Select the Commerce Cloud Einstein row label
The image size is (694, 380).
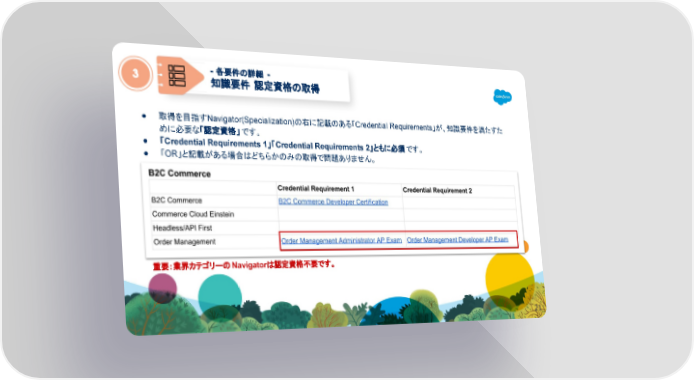click(193, 214)
